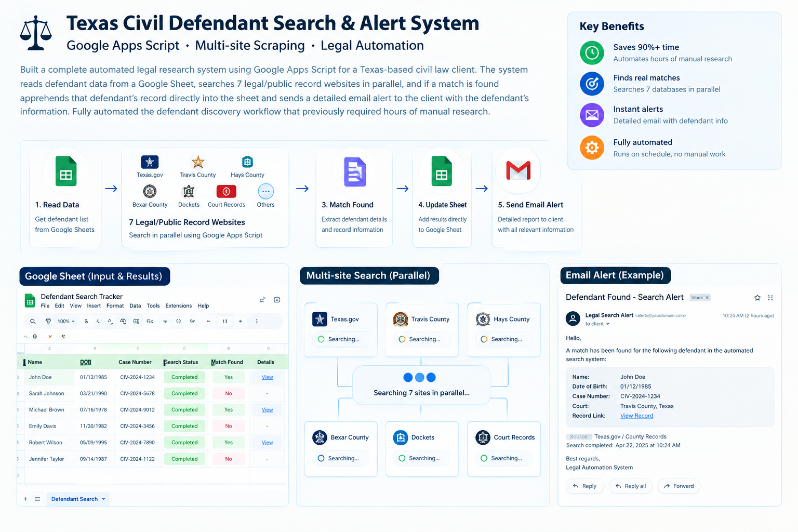Click the search magnifier in the sheet toolbar
Viewport: 798px width, 532px height.
point(33,322)
